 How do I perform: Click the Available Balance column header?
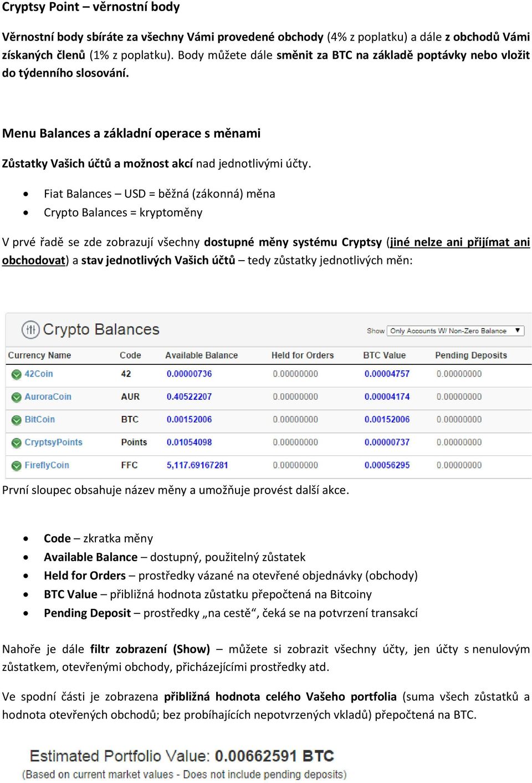point(202,355)
